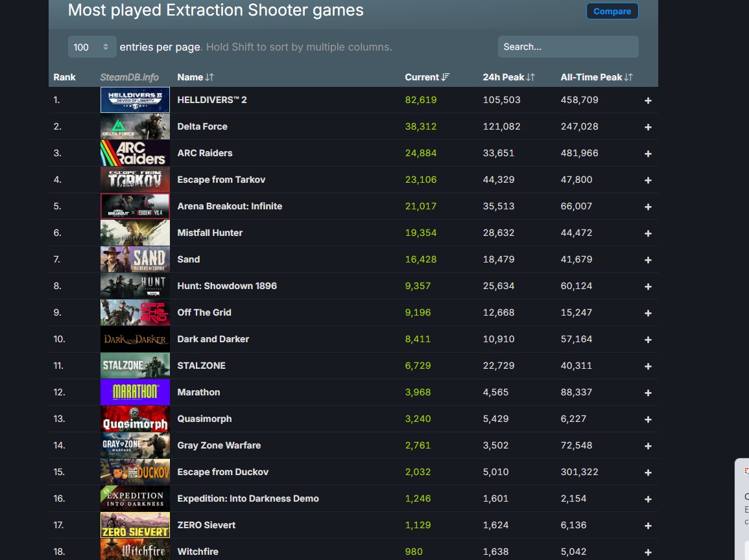The width and height of the screenshot is (749, 560).
Task: Open the Marathon game thumbnail
Action: 135,392
